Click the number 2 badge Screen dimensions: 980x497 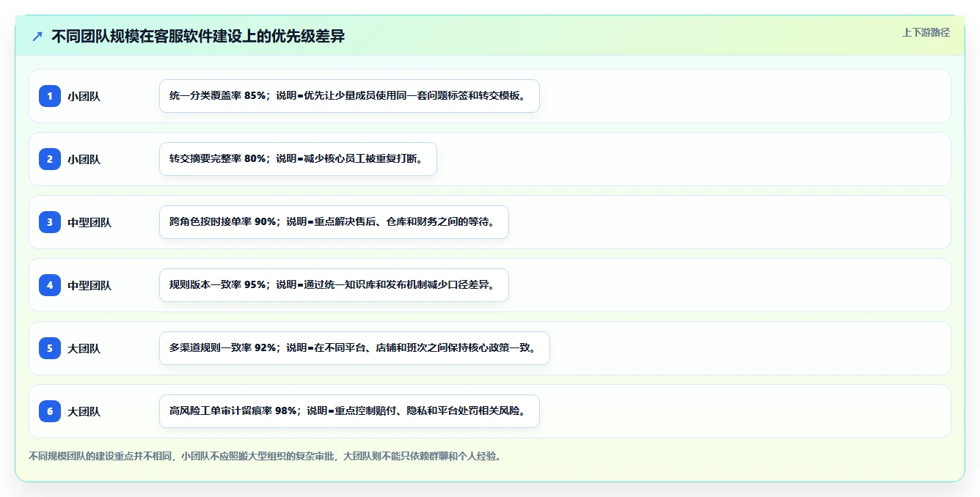tap(50, 159)
